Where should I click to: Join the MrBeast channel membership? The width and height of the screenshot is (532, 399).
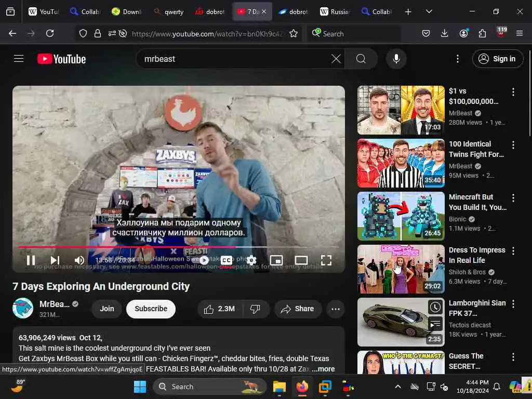point(107,309)
